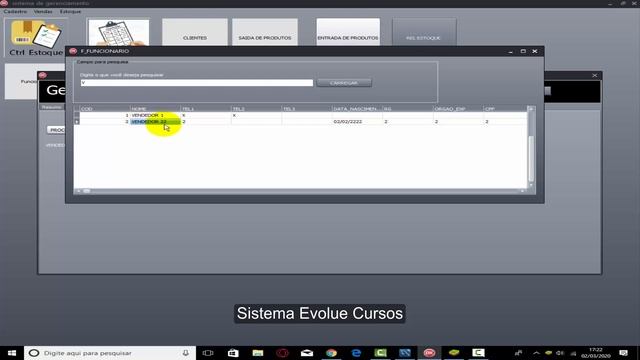Open the white Camtasia recorder icon in taskbar
The height and width of the screenshot is (360, 640).
(x=478, y=353)
